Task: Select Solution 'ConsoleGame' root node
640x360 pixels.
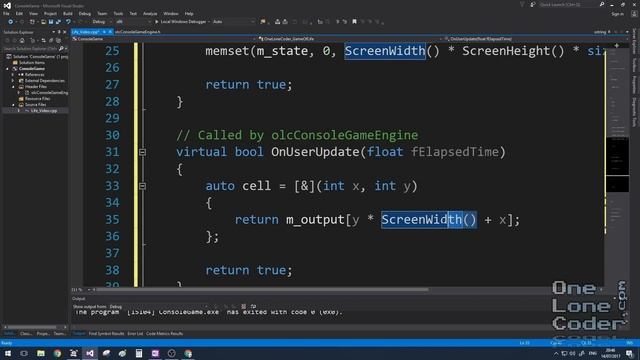Action: pos(38,57)
